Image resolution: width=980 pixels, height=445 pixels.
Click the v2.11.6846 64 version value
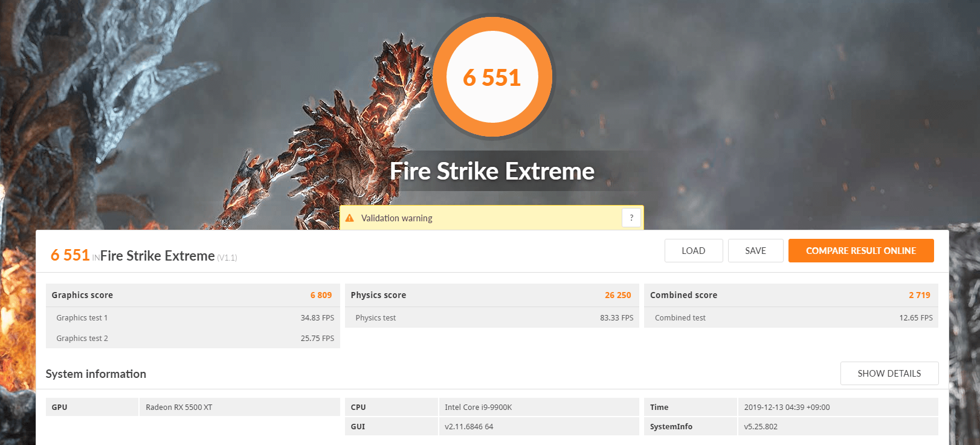coord(469,426)
